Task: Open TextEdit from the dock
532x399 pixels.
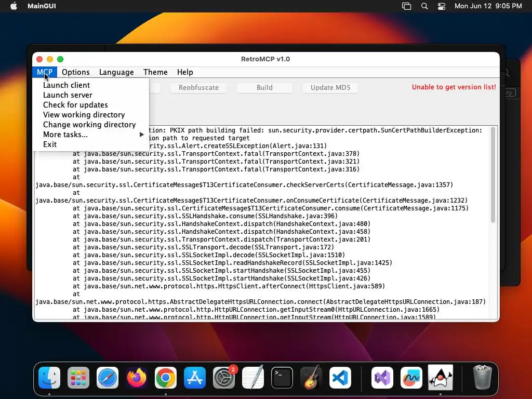Action: click(253, 377)
